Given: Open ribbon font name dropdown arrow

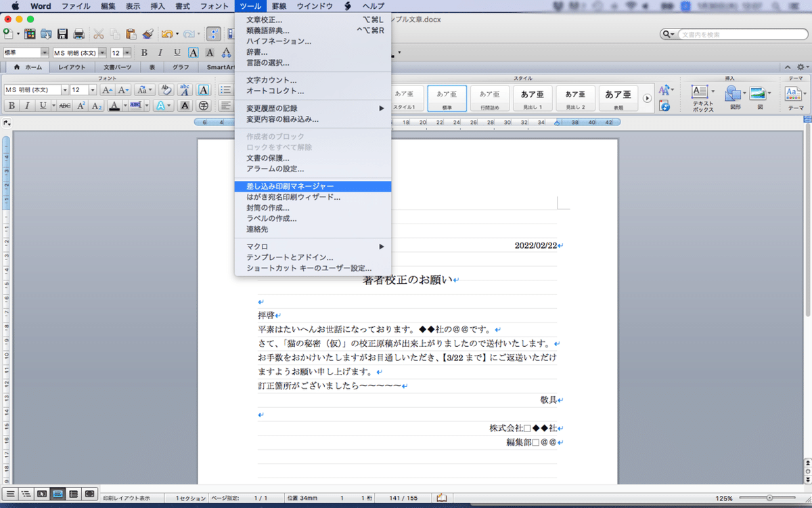Looking at the screenshot, I should [x=65, y=90].
